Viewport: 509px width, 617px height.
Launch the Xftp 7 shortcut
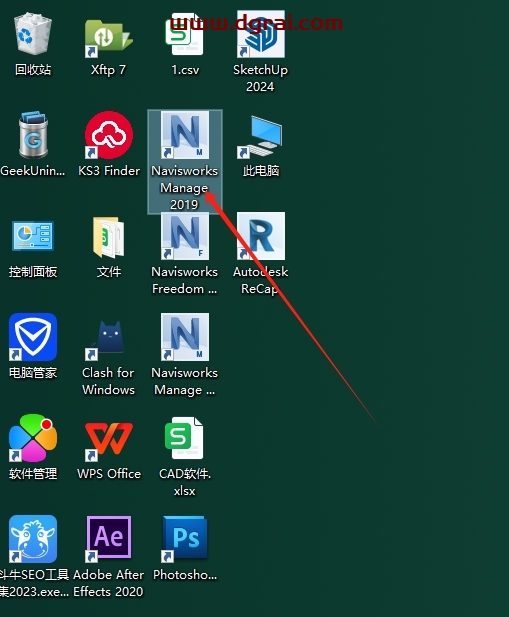(108, 37)
